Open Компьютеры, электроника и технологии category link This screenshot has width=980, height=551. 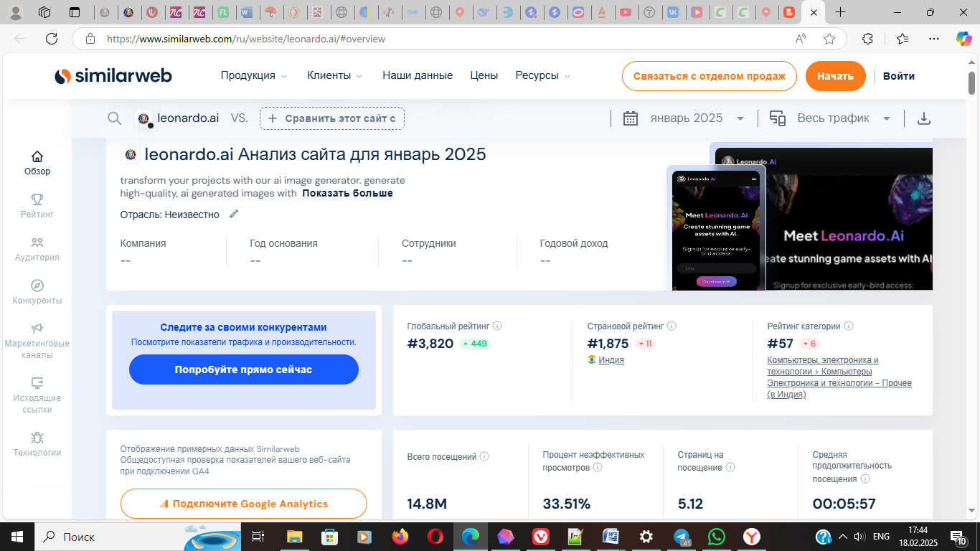(x=839, y=377)
